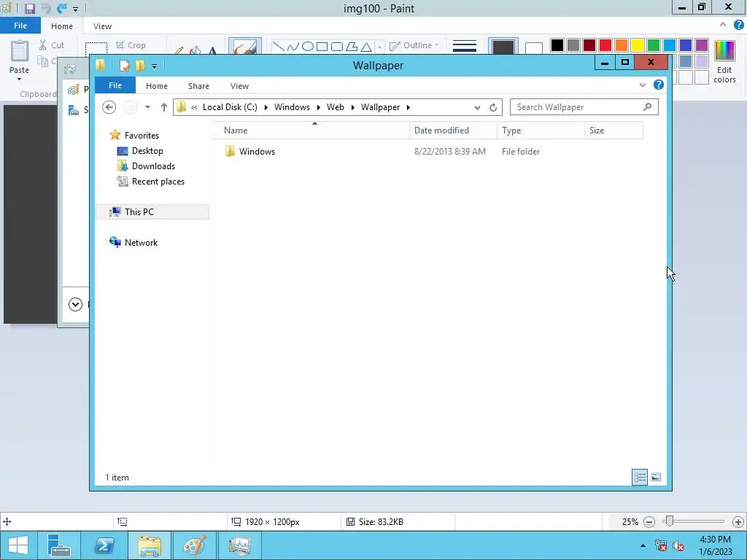Pick the Rectangle shape in Paint
Viewport: 747px width, 560px height.
[322, 46]
